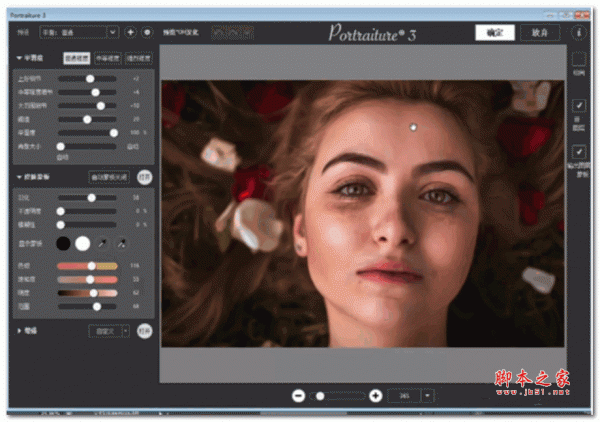This screenshot has height=422, width=600.
Task: Click the cancel button beside confirm
Action: pyautogui.click(x=540, y=32)
